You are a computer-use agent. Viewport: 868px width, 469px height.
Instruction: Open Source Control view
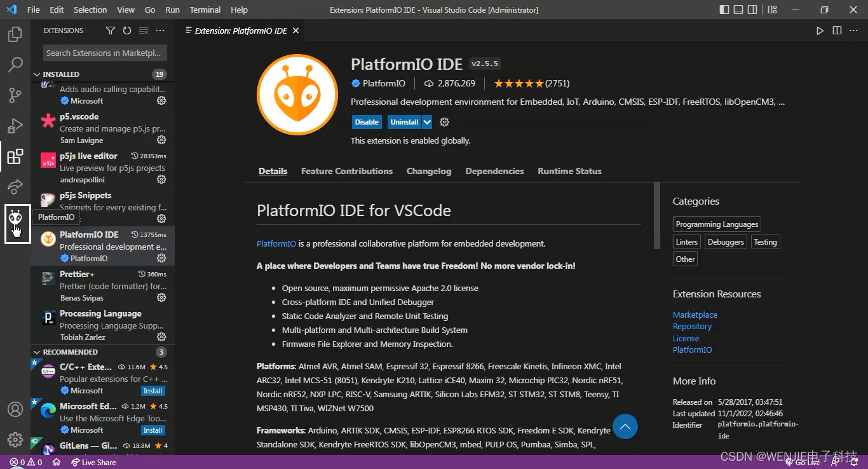15,95
